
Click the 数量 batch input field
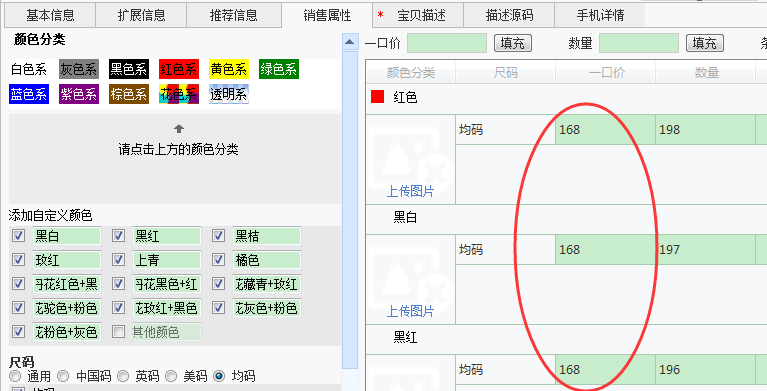638,43
